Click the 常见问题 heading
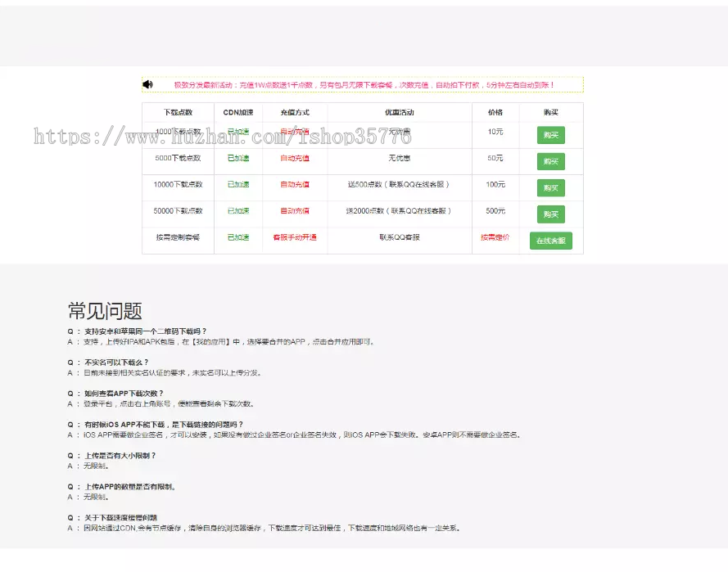The image size is (728, 572). (x=105, y=311)
